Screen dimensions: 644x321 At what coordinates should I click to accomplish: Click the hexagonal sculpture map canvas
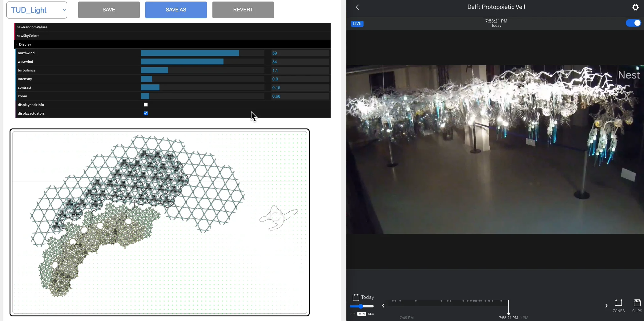[x=159, y=222]
